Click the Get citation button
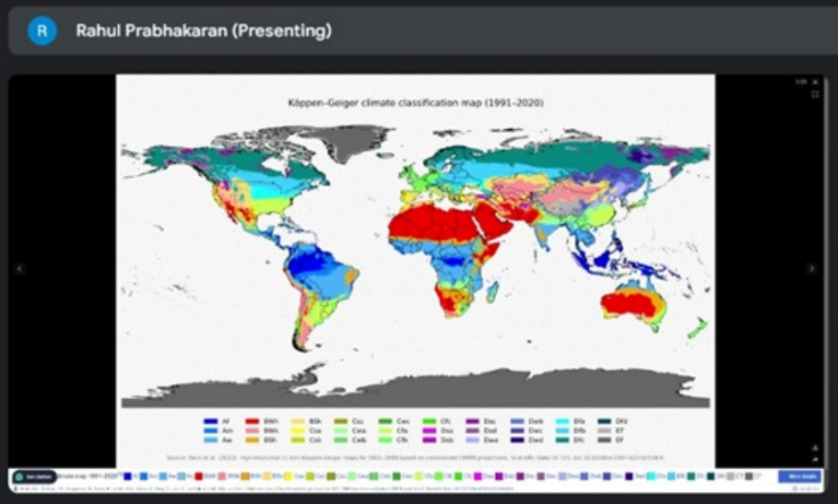Viewport: 838px width, 504px height. point(33,476)
